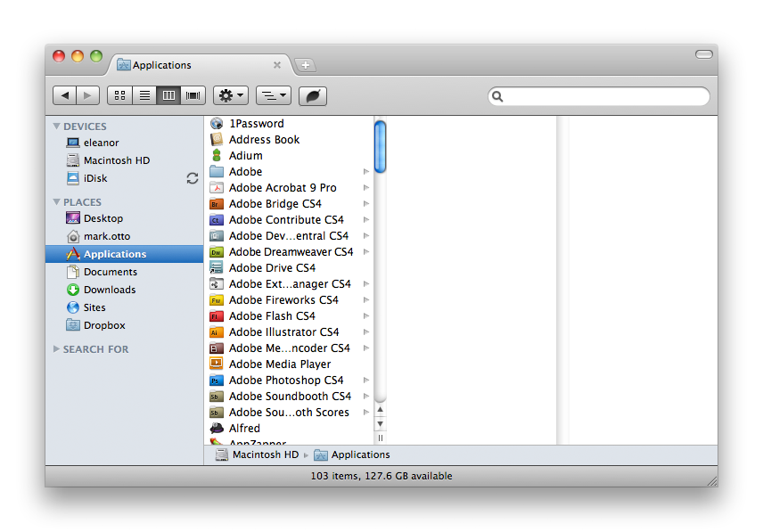Click the magnifying glass search icon
763x532 pixels.
coord(497,96)
